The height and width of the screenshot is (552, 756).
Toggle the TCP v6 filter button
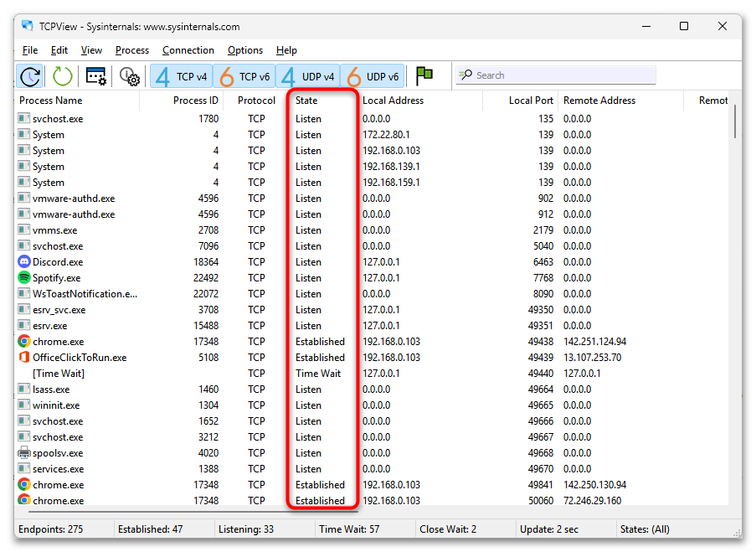click(244, 76)
